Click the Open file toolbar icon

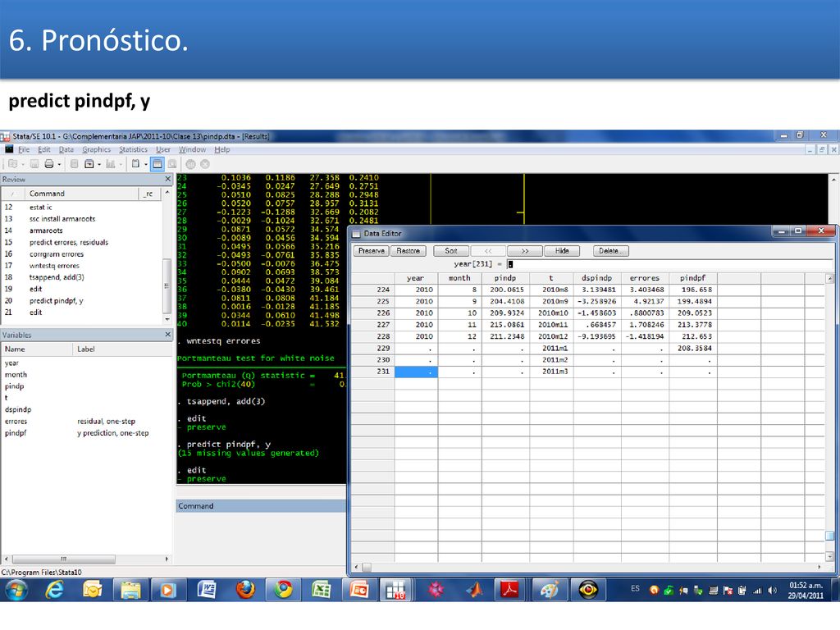pos(13,164)
